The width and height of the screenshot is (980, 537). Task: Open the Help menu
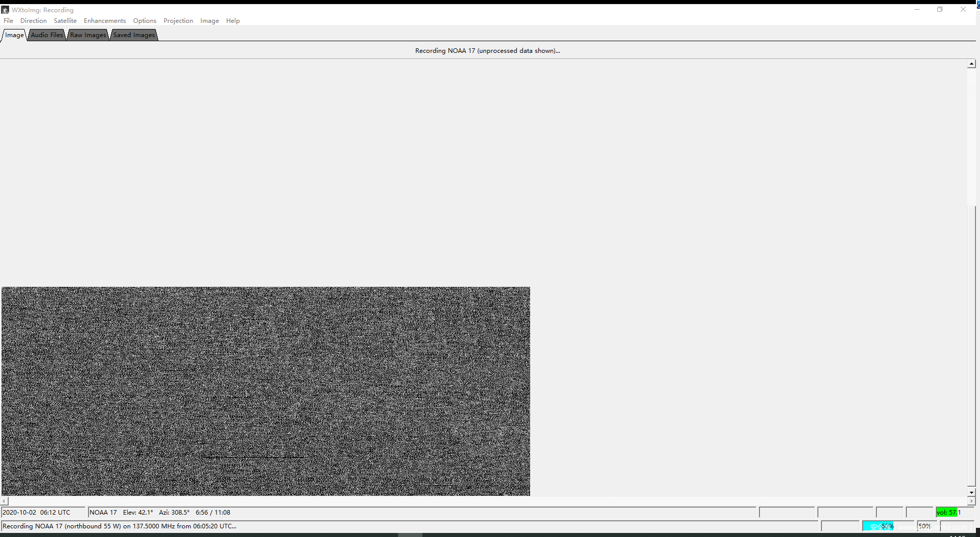pyautogui.click(x=233, y=21)
